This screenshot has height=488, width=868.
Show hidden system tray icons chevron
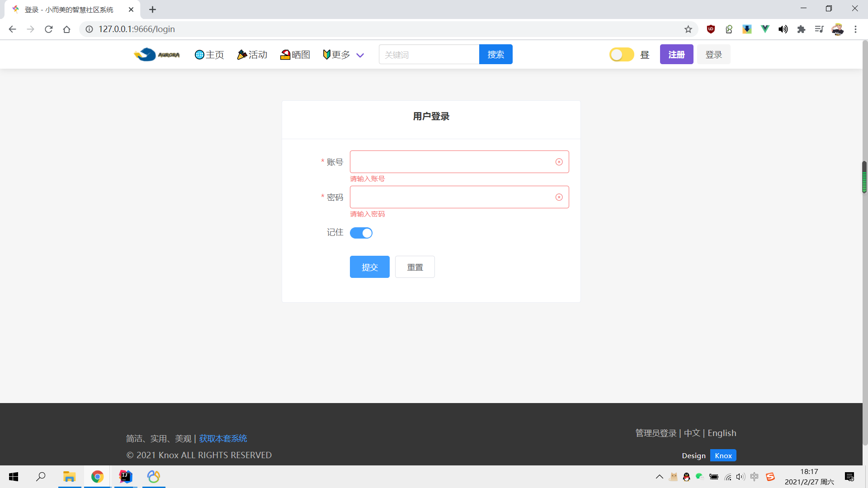click(x=660, y=477)
